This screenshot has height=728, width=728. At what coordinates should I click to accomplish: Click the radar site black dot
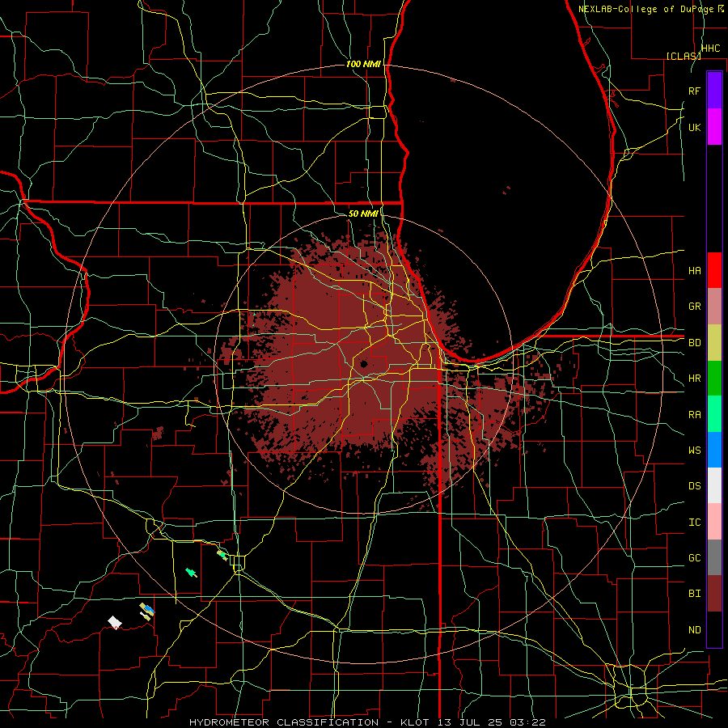pos(364,364)
